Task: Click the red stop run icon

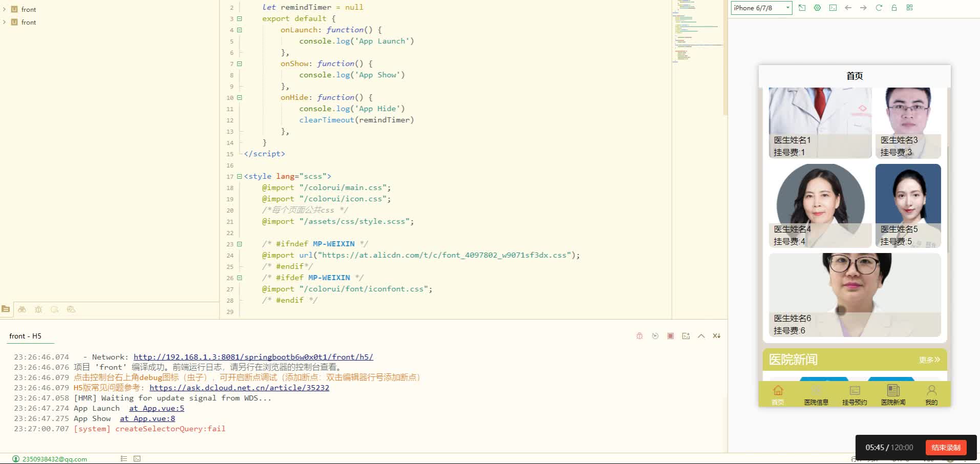Action: click(x=670, y=336)
